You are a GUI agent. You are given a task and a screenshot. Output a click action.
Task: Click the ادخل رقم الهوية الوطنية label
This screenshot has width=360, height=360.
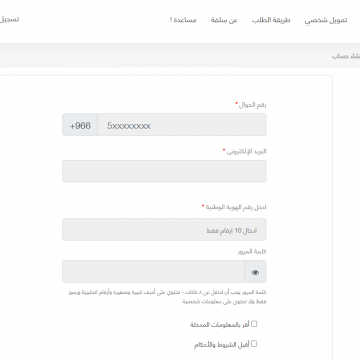(x=236, y=207)
